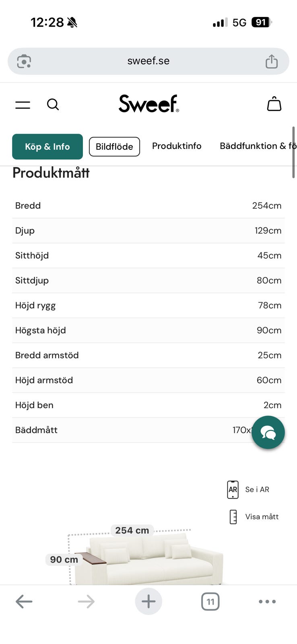297x644 pixels.
Task: Click the Sweef logo
Action: click(148, 104)
